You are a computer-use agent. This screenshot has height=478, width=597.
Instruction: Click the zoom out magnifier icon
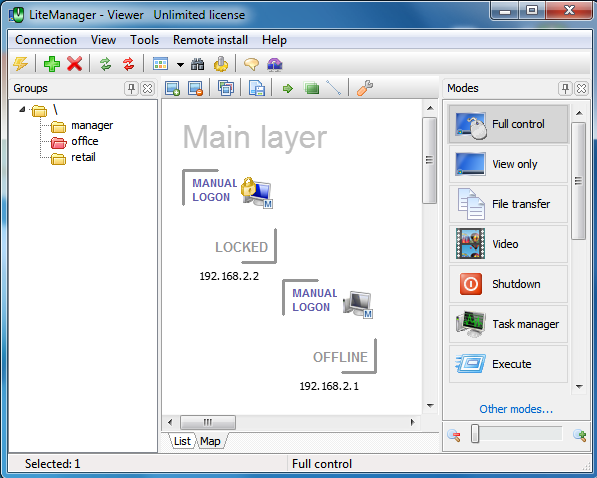pyautogui.click(x=454, y=435)
